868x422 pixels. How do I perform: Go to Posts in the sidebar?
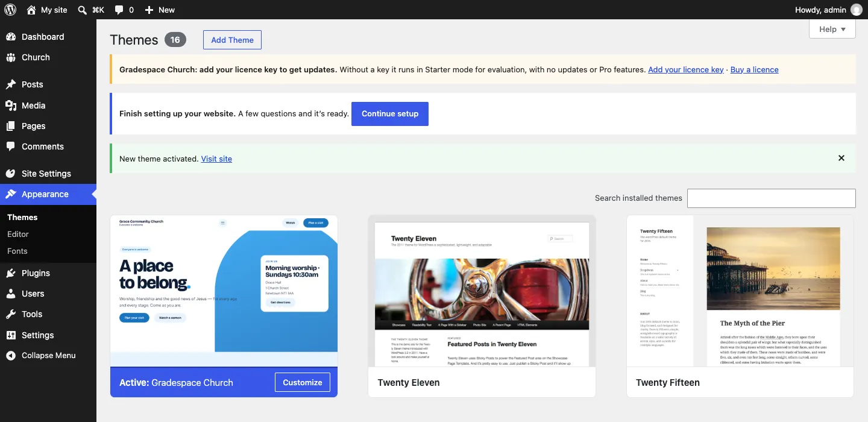point(48,84)
